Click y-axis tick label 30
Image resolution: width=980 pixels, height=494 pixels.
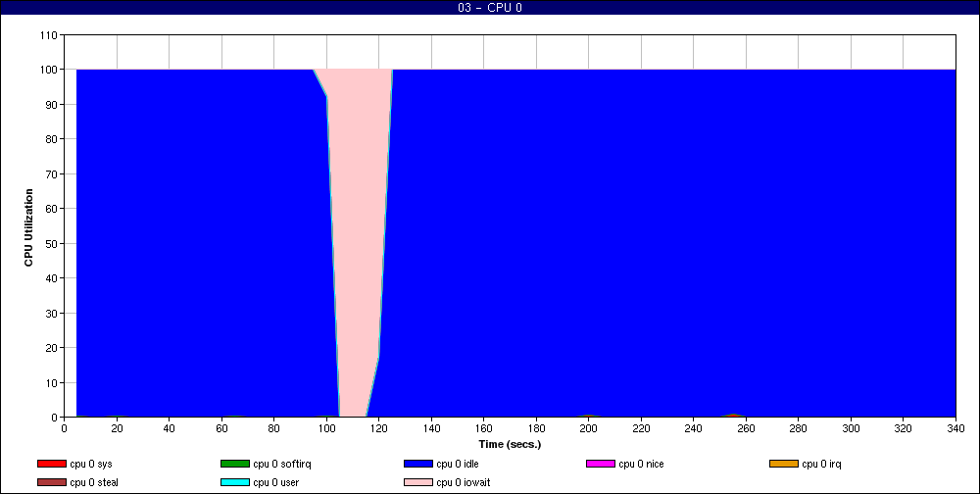(51, 313)
